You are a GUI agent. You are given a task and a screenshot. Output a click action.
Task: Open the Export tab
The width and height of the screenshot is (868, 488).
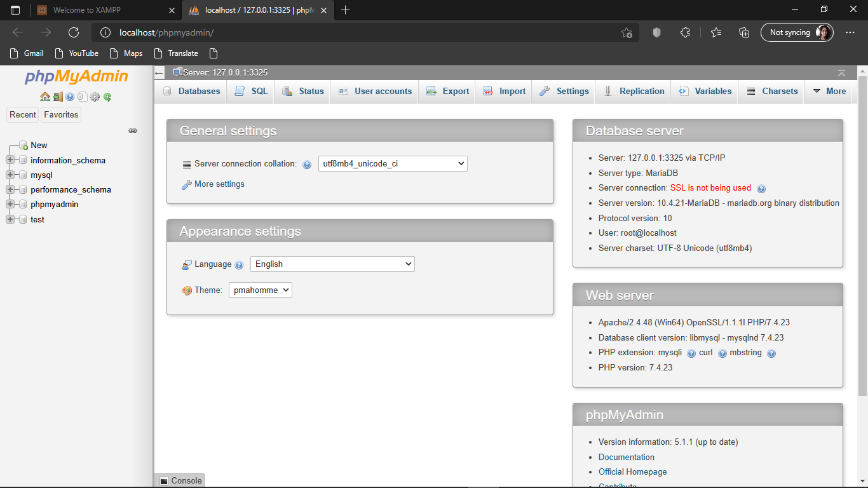coord(448,91)
